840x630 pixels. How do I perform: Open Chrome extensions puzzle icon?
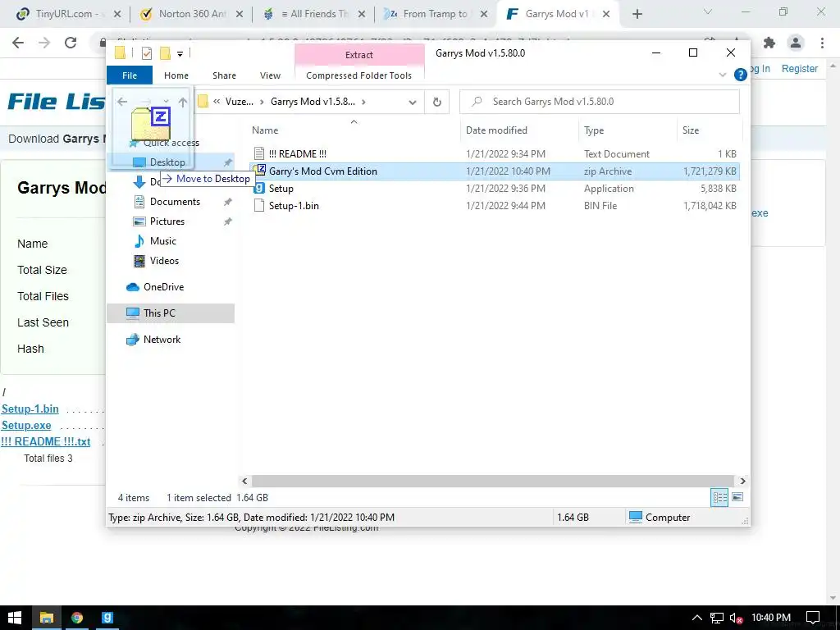click(x=769, y=43)
